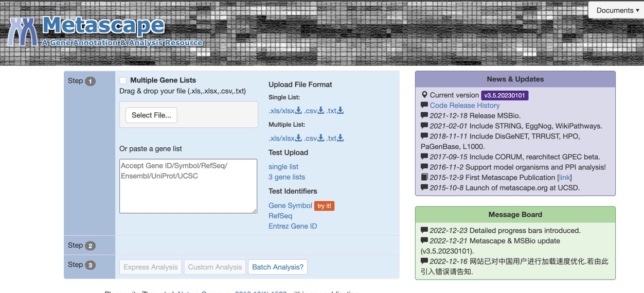
Task: Click comment icon beside 2022-12-16 message
Action: pos(424,261)
